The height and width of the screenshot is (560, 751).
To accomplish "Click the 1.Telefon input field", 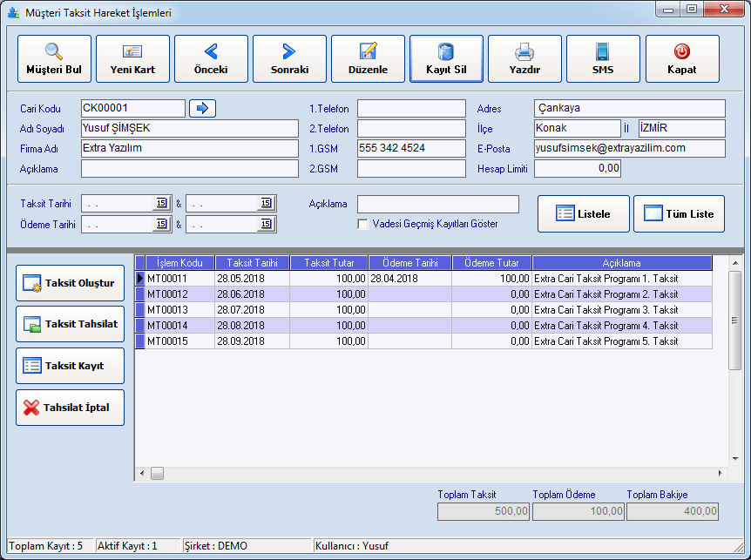I will 411,108.
